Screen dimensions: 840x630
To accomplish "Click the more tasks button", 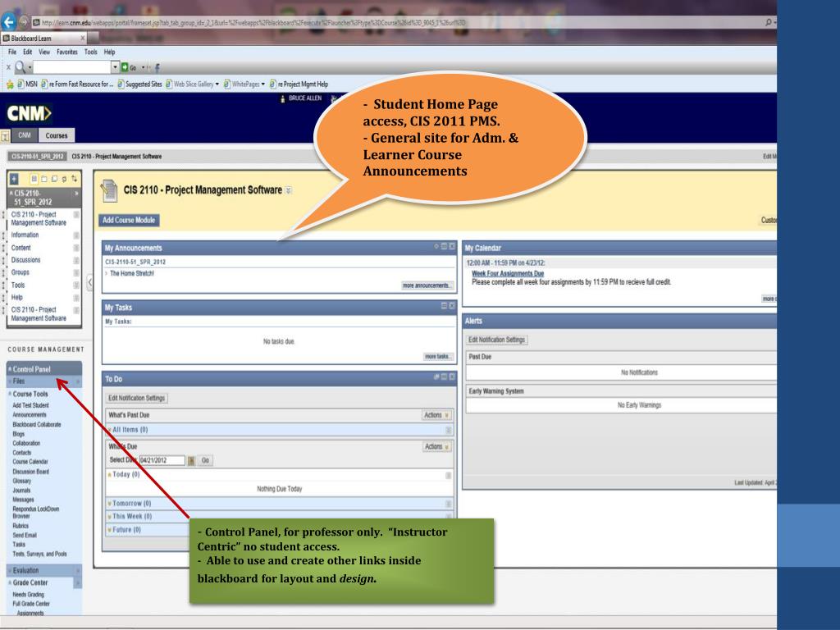I will [438, 357].
